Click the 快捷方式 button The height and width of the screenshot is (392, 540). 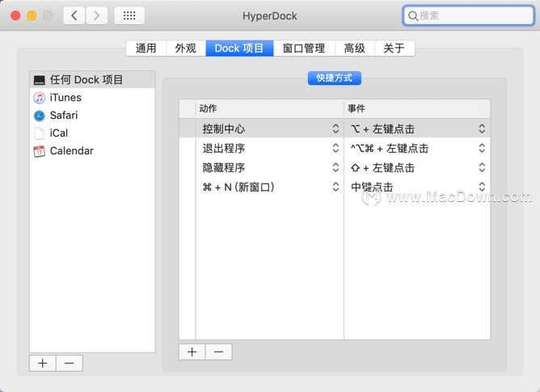pyautogui.click(x=335, y=78)
